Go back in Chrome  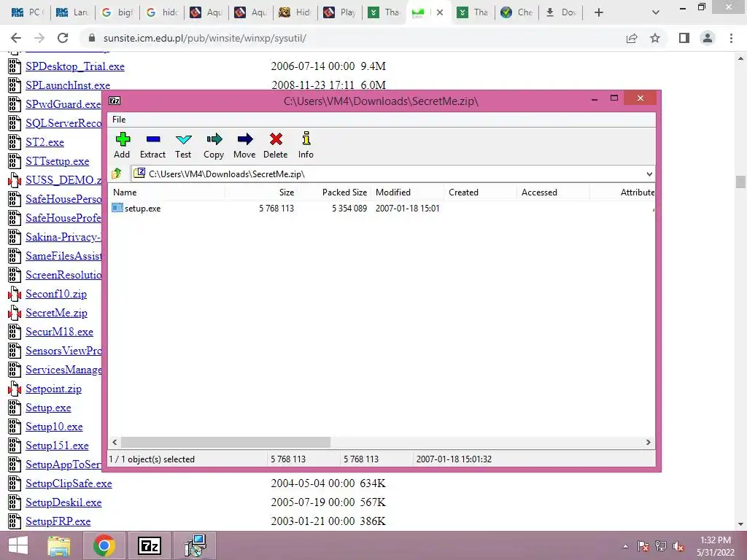click(16, 38)
